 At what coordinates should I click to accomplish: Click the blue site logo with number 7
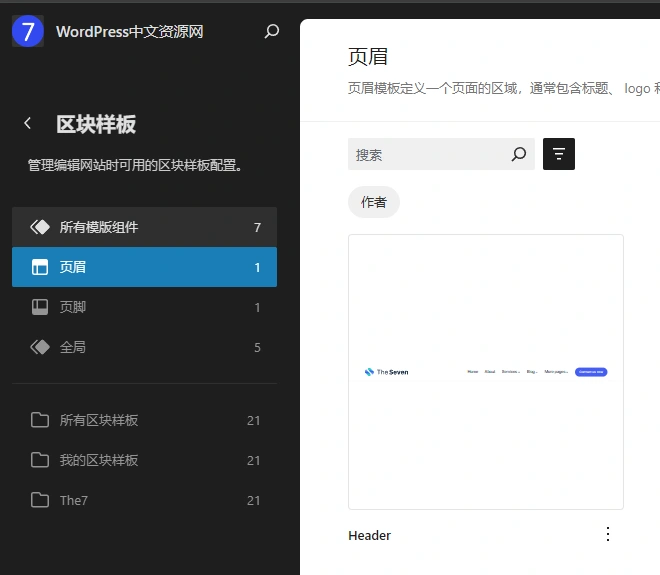[28, 31]
